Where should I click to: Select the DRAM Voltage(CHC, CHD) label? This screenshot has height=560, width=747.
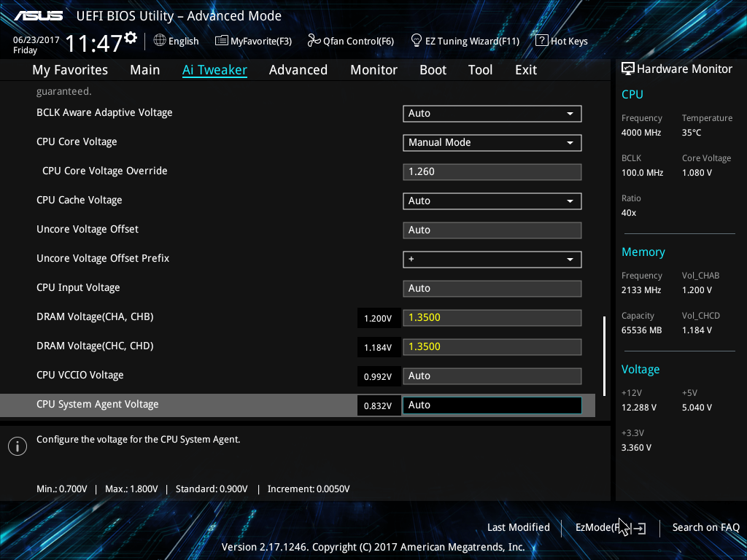click(x=95, y=346)
